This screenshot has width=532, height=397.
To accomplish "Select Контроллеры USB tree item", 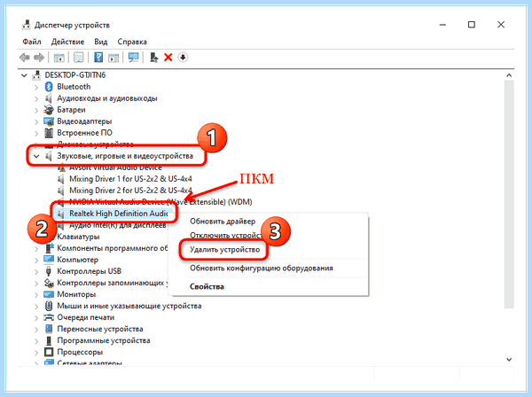I will click(x=89, y=271).
